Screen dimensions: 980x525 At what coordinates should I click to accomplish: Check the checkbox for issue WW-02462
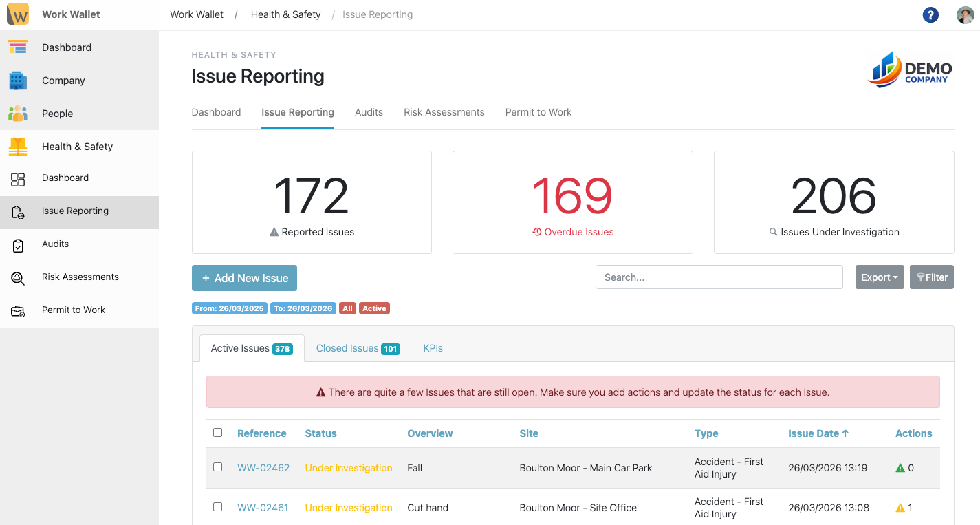pos(218,467)
